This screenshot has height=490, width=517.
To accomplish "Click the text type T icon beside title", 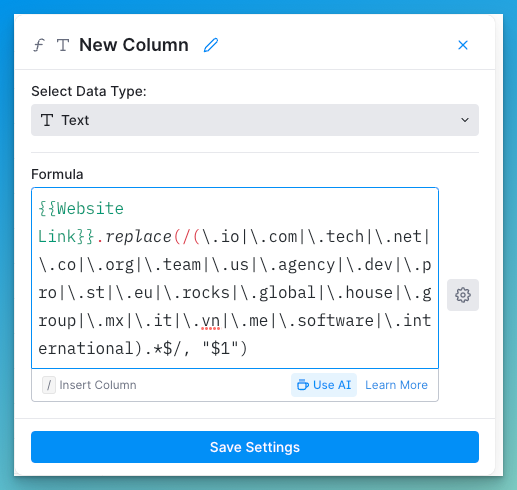I will point(63,45).
